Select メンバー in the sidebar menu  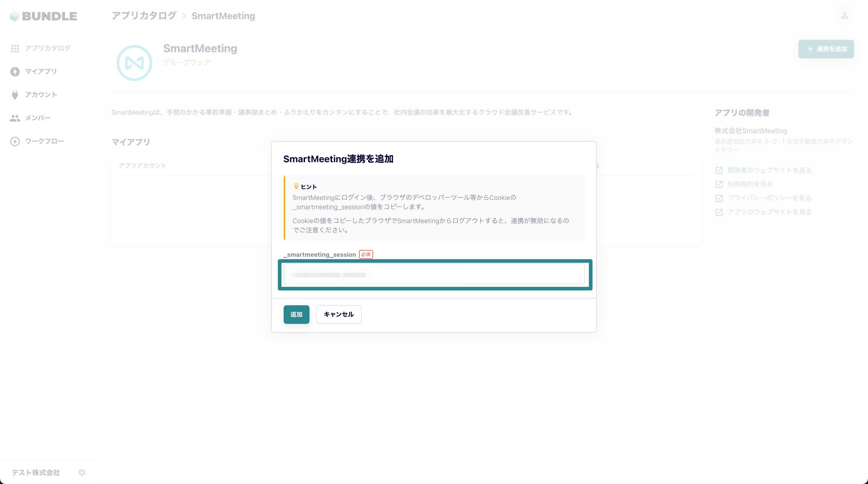38,118
